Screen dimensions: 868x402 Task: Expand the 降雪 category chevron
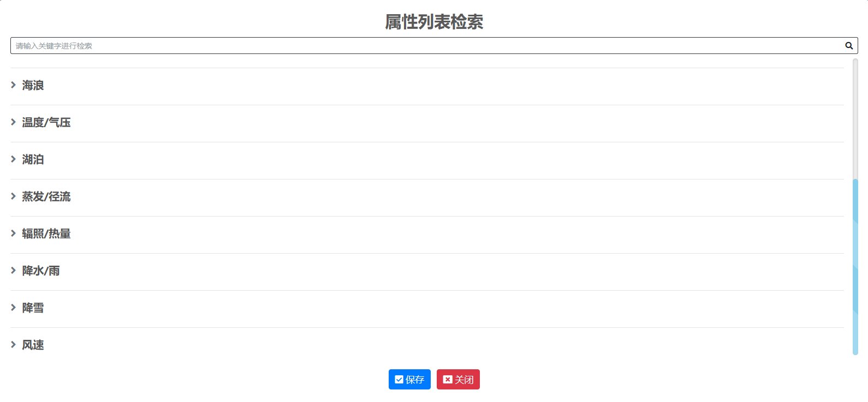13,308
